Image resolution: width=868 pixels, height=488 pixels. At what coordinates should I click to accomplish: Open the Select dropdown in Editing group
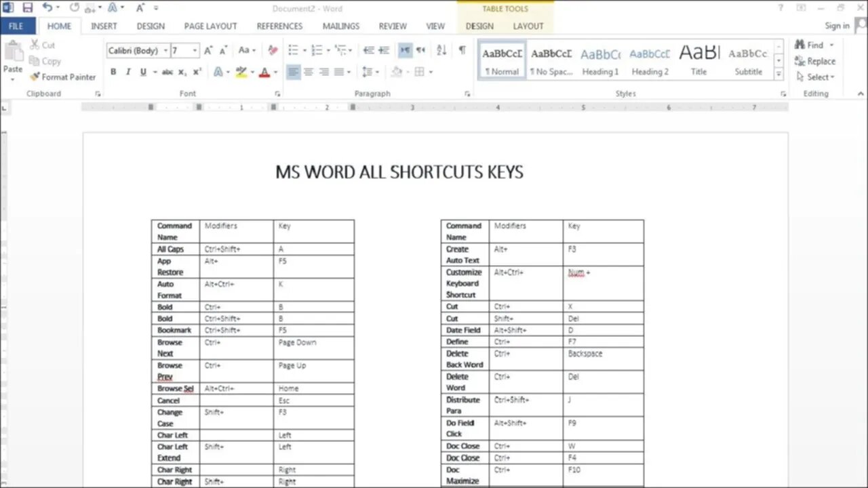(816, 77)
